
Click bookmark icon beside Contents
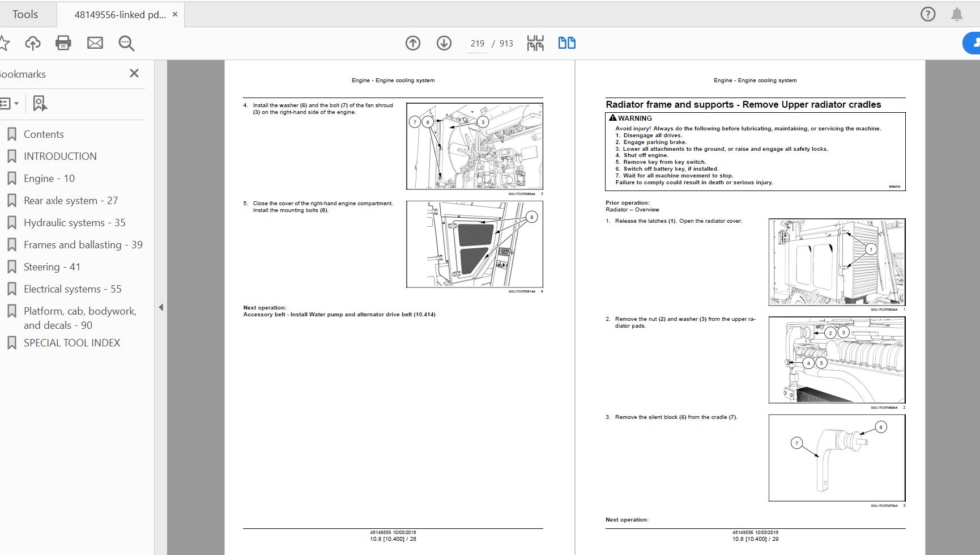(x=11, y=134)
